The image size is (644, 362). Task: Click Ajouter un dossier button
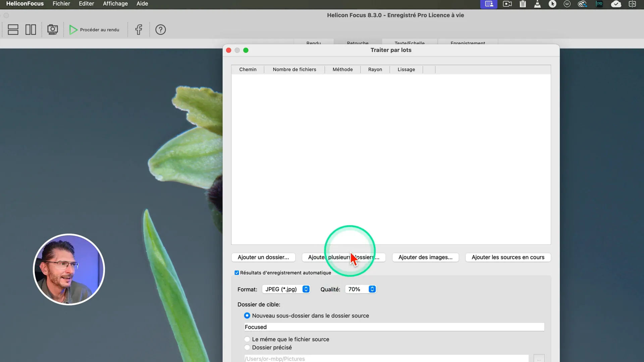click(263, 257)
